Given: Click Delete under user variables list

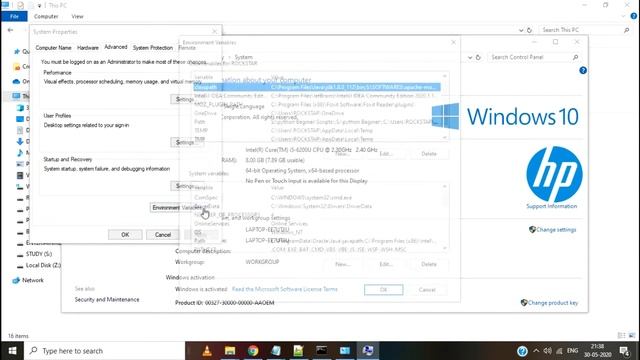Looking at the screenshot, I should (429, 154).
